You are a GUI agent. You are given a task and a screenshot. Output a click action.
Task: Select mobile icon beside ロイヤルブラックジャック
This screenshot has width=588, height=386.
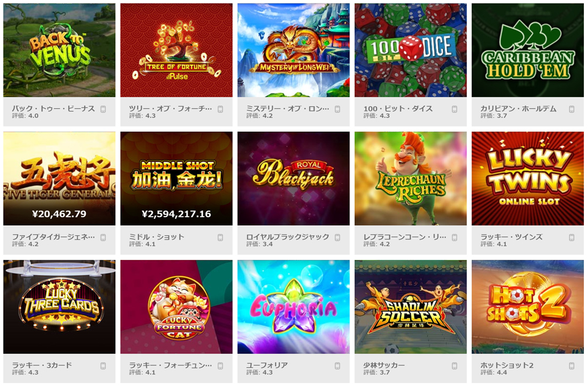[338, 238]
